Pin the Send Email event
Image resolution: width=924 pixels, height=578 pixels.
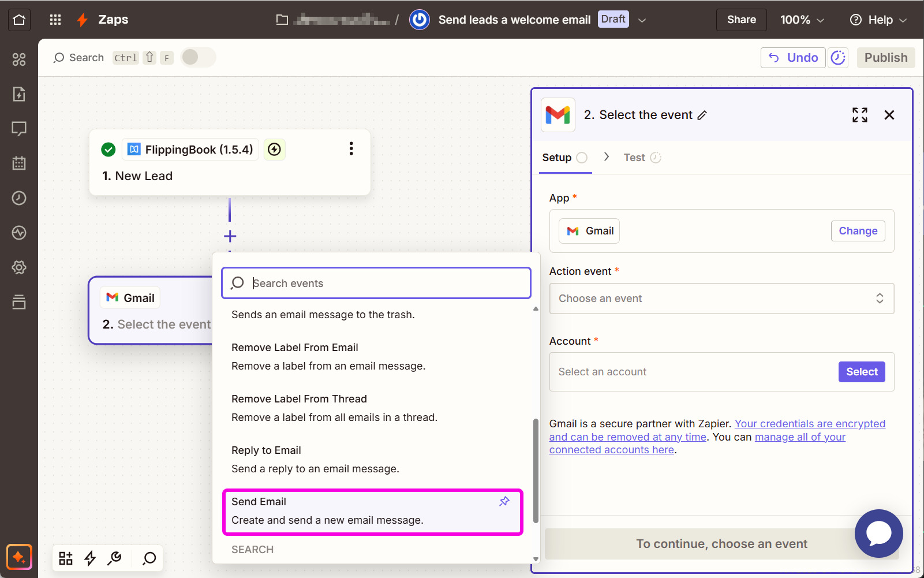[x=504, y=501]
